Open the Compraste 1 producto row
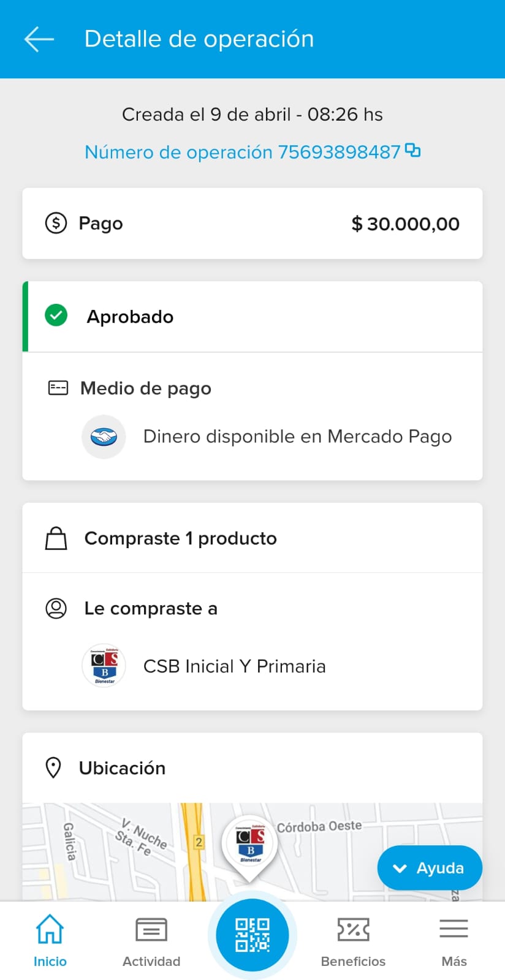Image resolution: width=505 pixels, height=980 pixels. point(252,538)
